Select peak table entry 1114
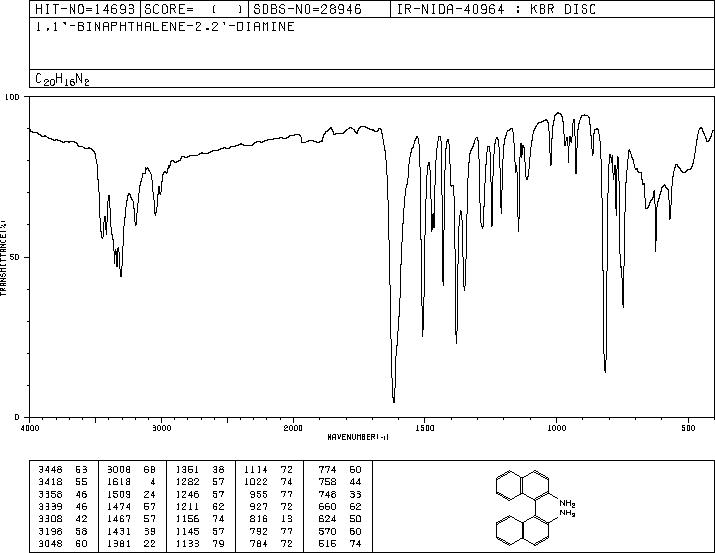The height and width of the screenshot is (553, 715). point(268,470)
